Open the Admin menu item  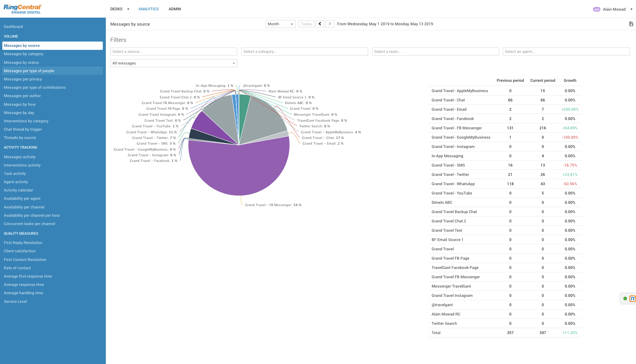tap(174, 9)
